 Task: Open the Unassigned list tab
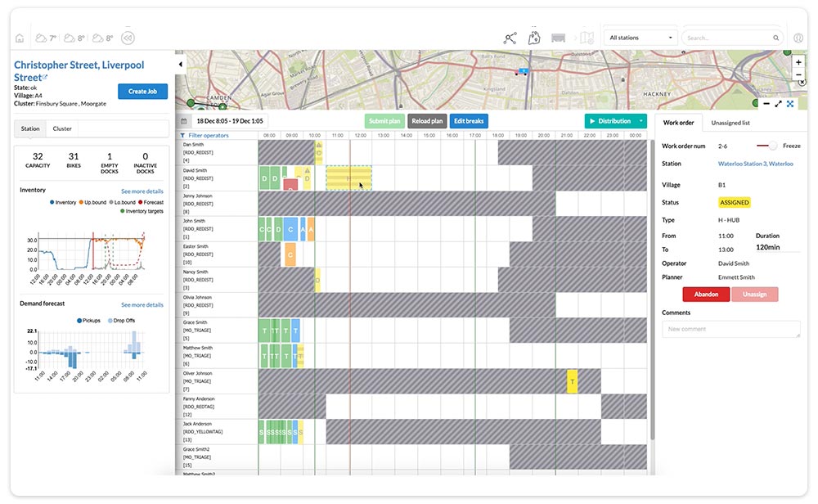[730, 123]
